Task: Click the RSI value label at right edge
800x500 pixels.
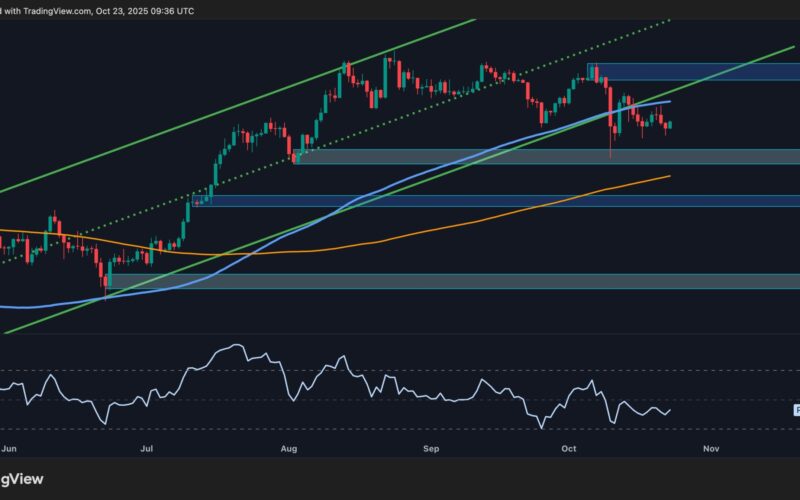Action: tap(797, 410)
